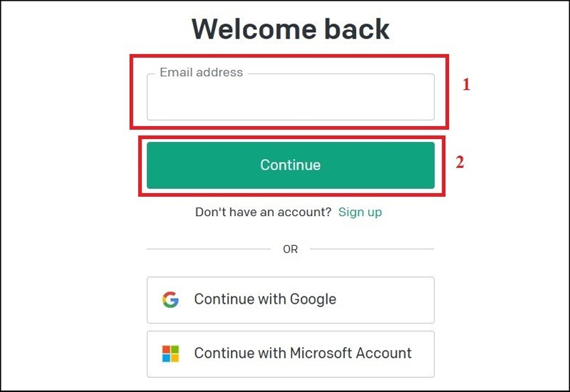Choose Continue with Google
The image size is (570, 392).
pos(291,300)
